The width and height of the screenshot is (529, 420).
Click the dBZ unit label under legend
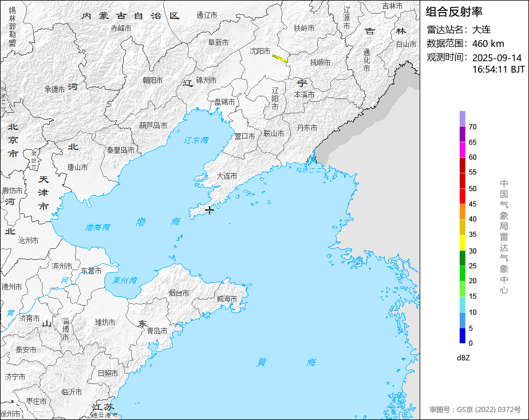pos(463,358)
